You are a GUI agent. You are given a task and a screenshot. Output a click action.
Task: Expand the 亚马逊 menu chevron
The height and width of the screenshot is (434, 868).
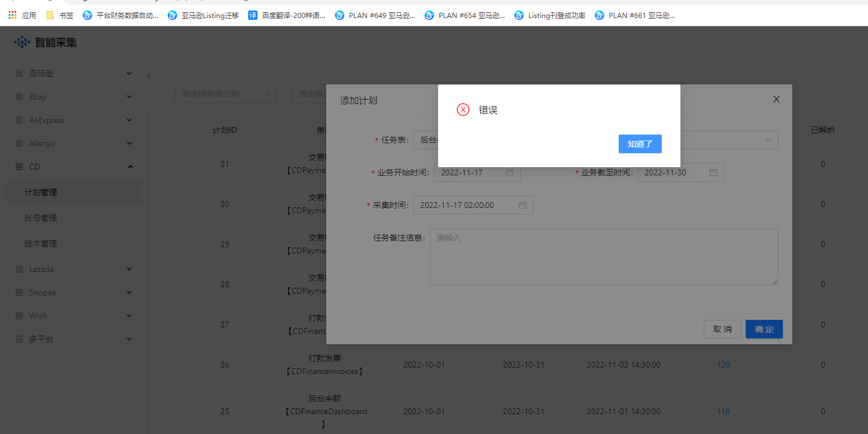tap(129, 73)
